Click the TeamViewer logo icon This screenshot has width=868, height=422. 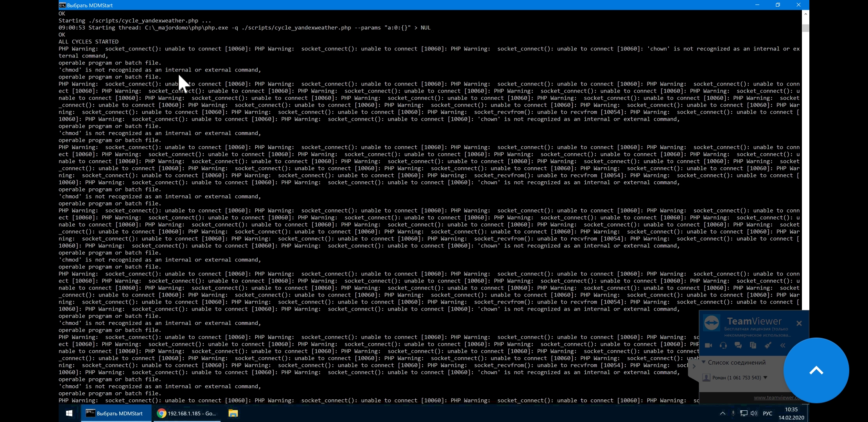[x=712, y=323]
